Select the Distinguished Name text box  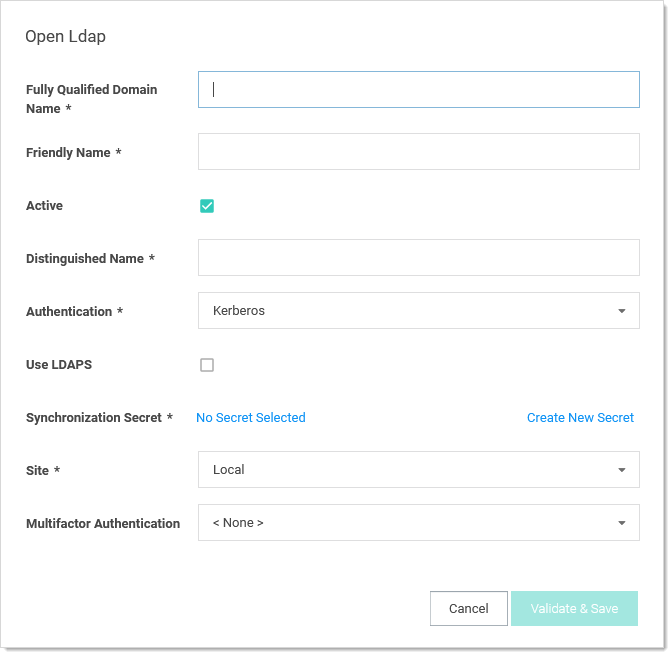click(419, 258)
